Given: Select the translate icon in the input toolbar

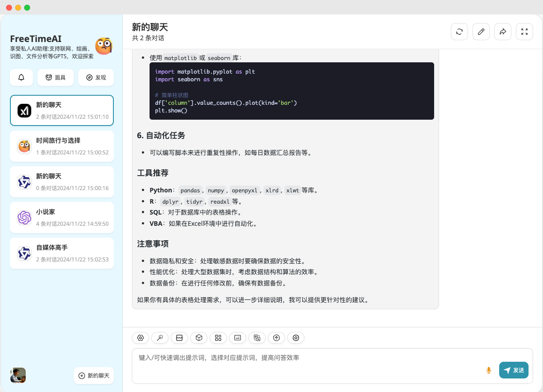Looking at the screenshot, I should [257, 338].
